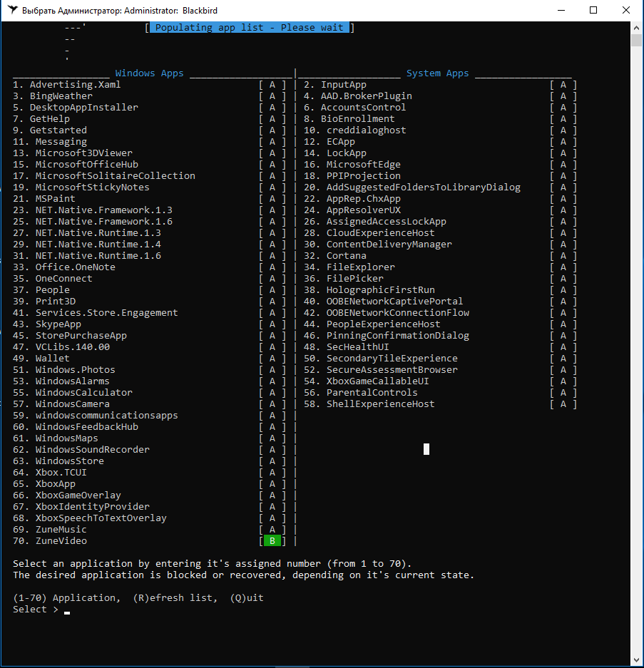Click the '(Q)uit' option text

(247, 598)
